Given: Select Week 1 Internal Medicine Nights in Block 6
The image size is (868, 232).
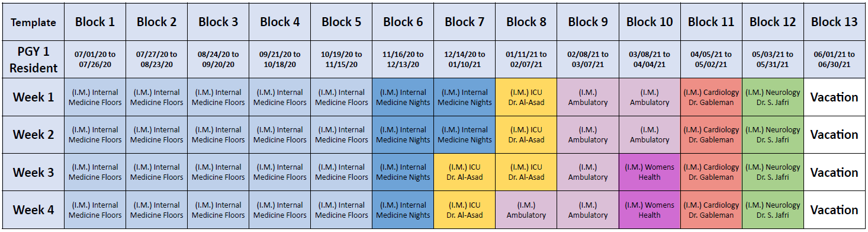Looking at the screenshot, I should tap(403, 97).
